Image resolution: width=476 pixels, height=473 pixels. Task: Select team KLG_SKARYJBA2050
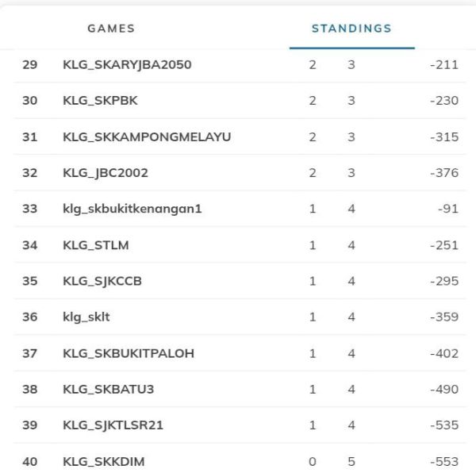(x=127, y=64)
